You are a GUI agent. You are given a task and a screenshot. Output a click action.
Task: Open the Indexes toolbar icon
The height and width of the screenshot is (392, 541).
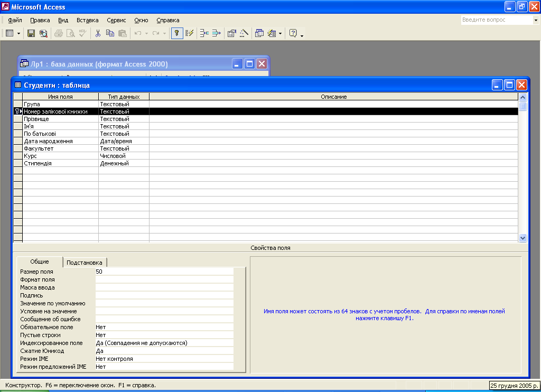click(190, 33)
